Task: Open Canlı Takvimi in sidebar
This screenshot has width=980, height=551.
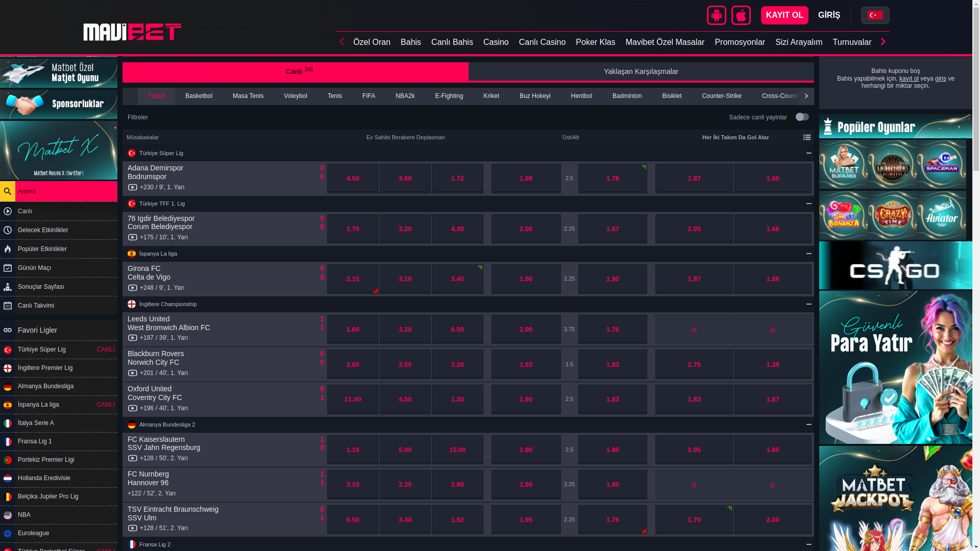Action: click(x=59, y=306)
